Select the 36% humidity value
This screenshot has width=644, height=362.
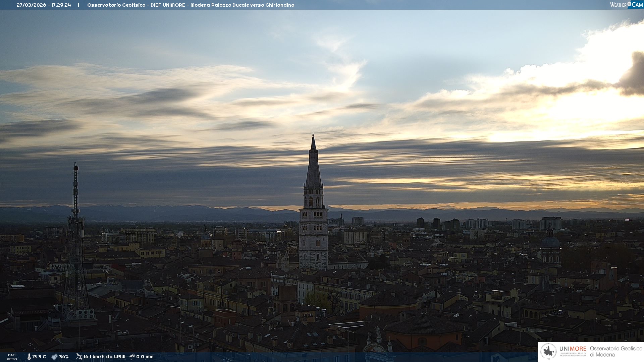tap(64, 357)
